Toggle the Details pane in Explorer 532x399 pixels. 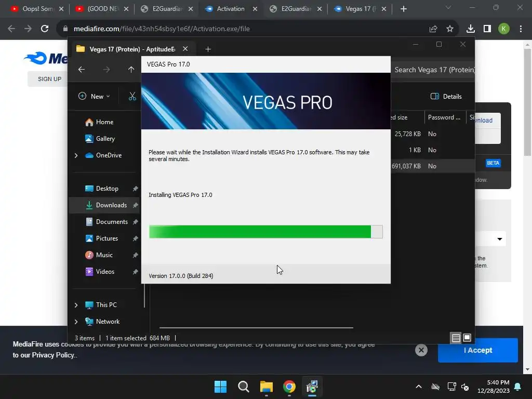click(446, 96)
